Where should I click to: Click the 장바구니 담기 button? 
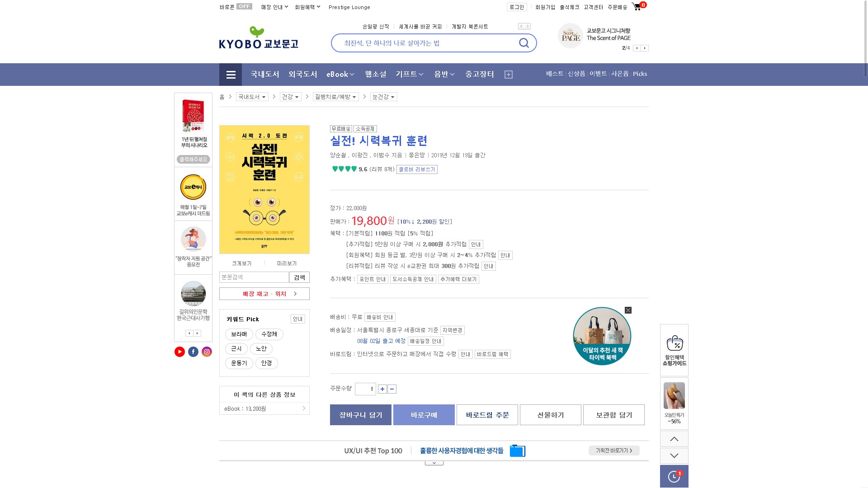click(360, 415)
